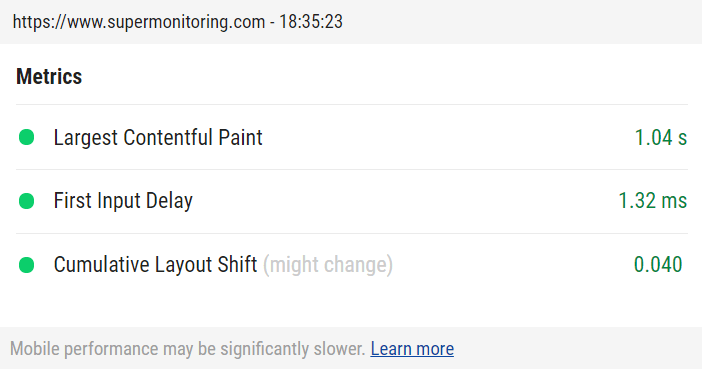Click the Cumulative Layout Shift row

[352, 265]
